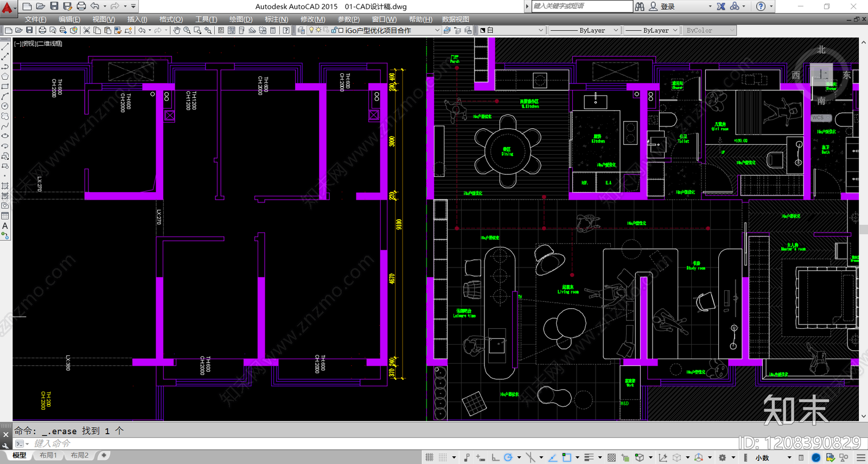The image size is (868, 464).
Task: Open the linetype ByLayer dropdown
Action: 584,30
